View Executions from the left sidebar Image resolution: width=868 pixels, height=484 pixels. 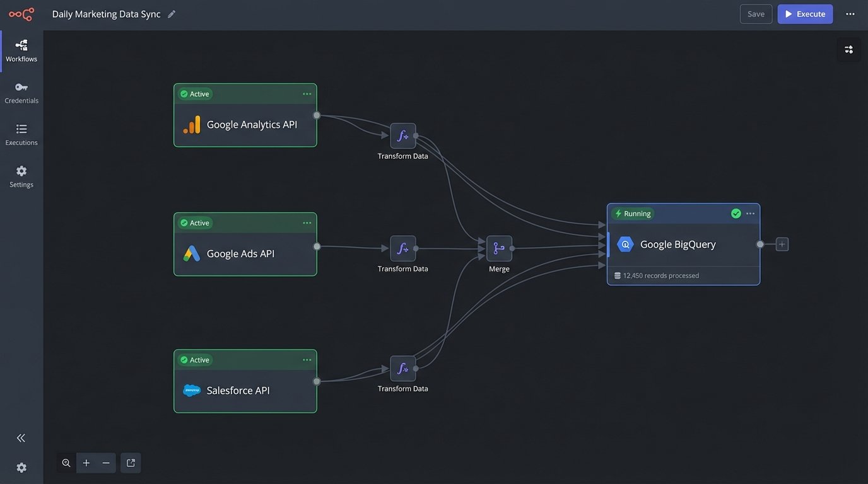tap(21, 134)
